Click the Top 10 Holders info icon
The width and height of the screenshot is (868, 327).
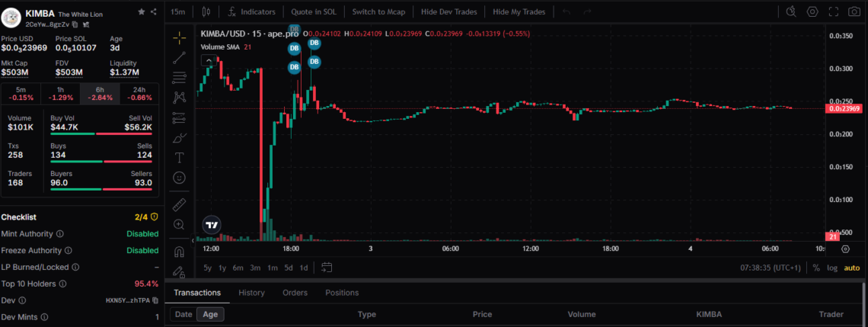[x=62, y=284]
